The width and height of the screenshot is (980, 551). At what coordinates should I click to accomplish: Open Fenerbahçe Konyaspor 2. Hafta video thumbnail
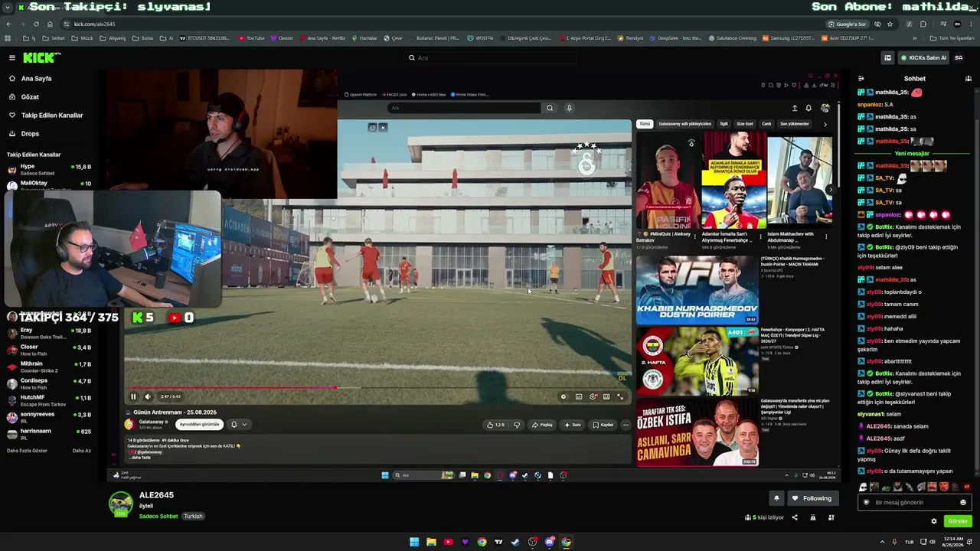pyautogui.click(x=697, y=361)
